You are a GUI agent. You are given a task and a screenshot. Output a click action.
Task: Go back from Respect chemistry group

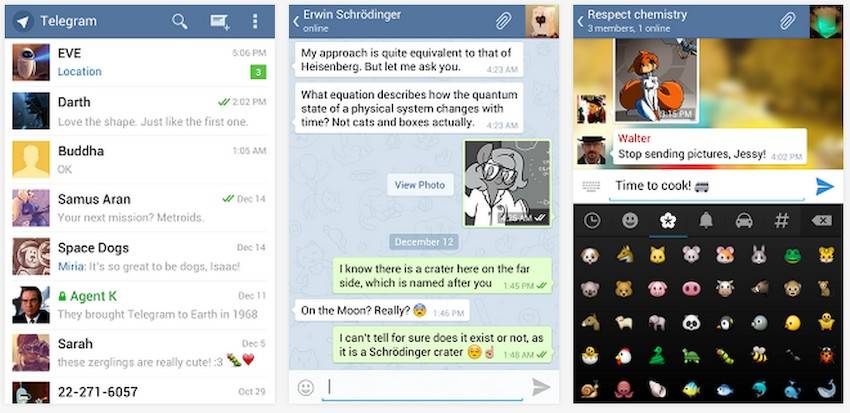[580, 22]
